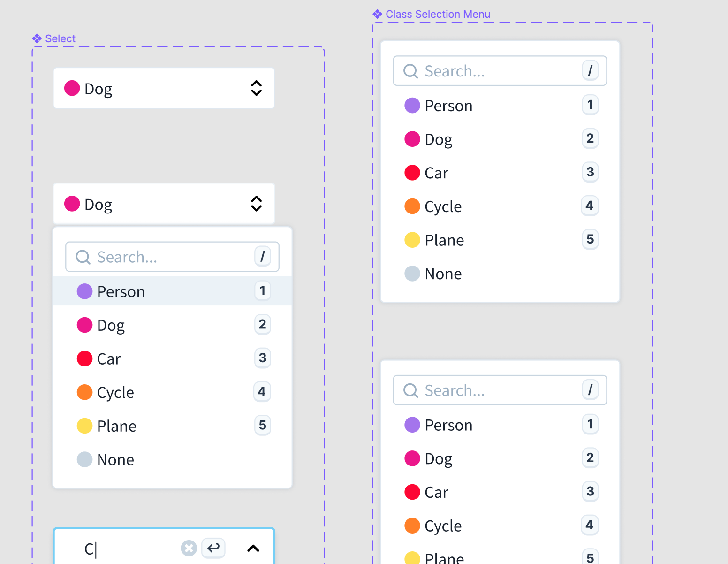This screenshot has height=564, width=728.
Task: Choose Plane in the Class Selection Menu
Action: (x=444, y=240)
